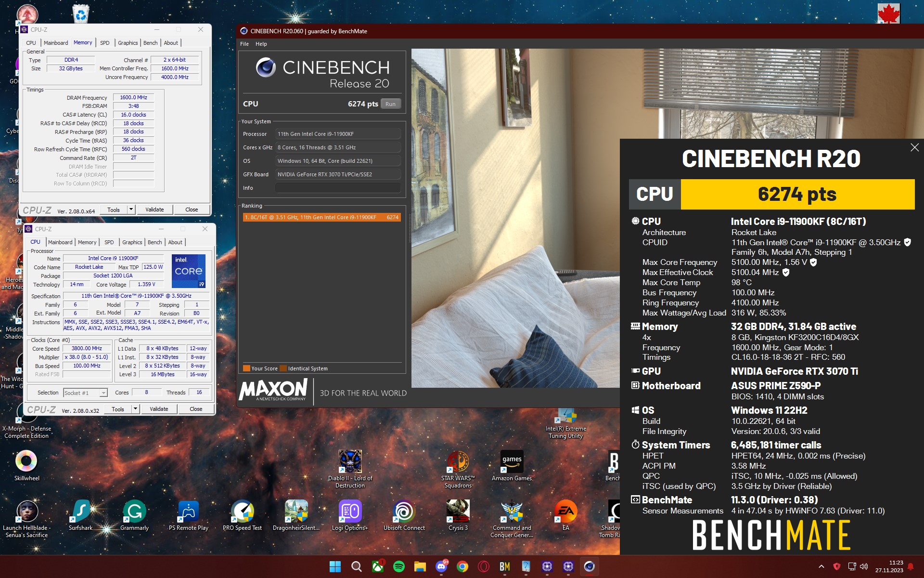Image resolution: width=924 pixels, height=578 pixels.
Task: Click the taskbar Search icon
Action: coord(357,566)
